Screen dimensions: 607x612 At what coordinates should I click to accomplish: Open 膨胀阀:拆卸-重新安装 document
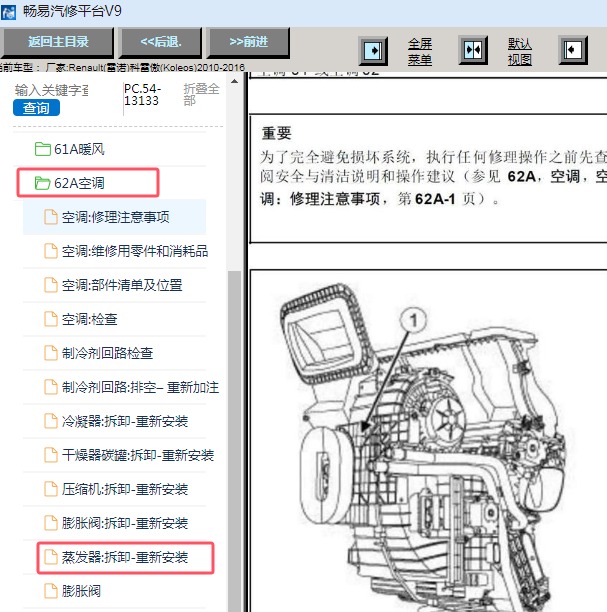(125, 523)
